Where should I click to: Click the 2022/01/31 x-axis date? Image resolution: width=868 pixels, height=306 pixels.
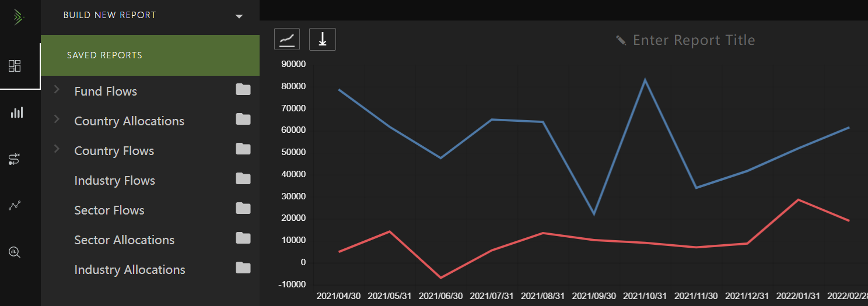(x=798, y=296)
